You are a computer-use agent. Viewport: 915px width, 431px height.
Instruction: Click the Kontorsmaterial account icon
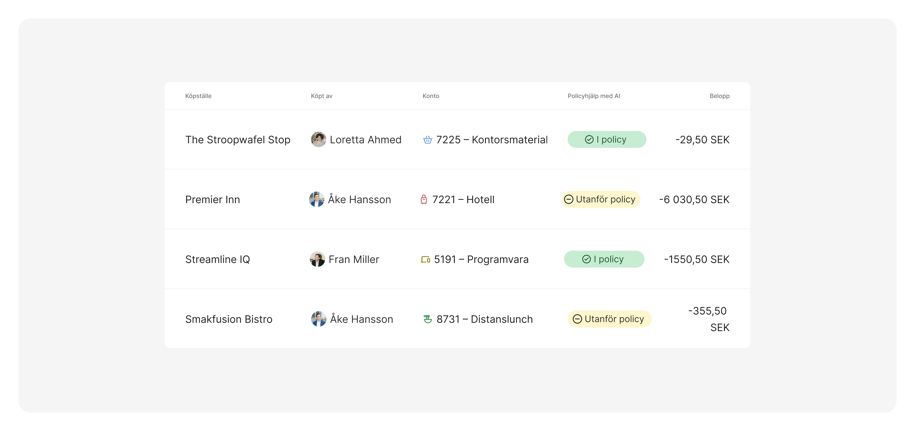pyautogui.click(x=427, y=140)
